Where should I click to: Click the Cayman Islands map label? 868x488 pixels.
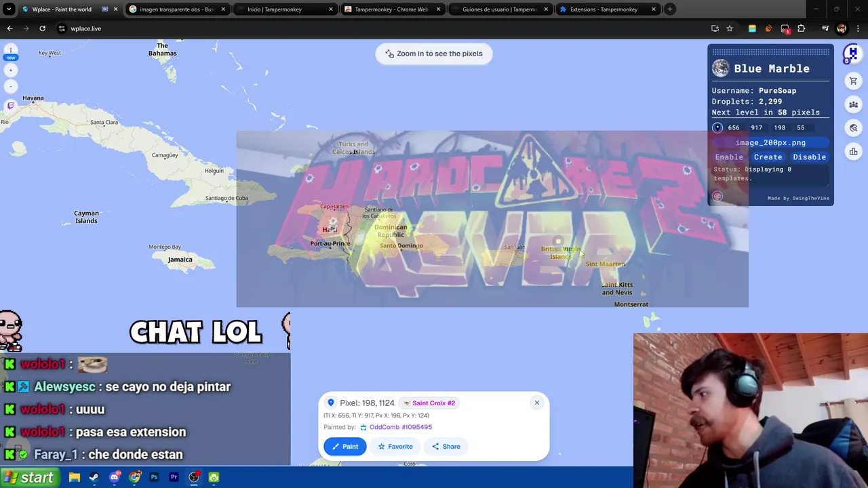(86, 217)
